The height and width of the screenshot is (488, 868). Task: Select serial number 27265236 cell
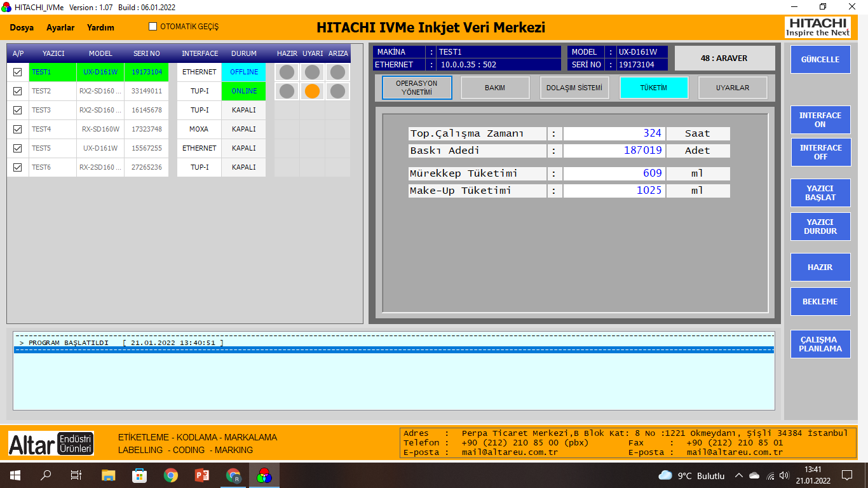click(x=147, y=167)
